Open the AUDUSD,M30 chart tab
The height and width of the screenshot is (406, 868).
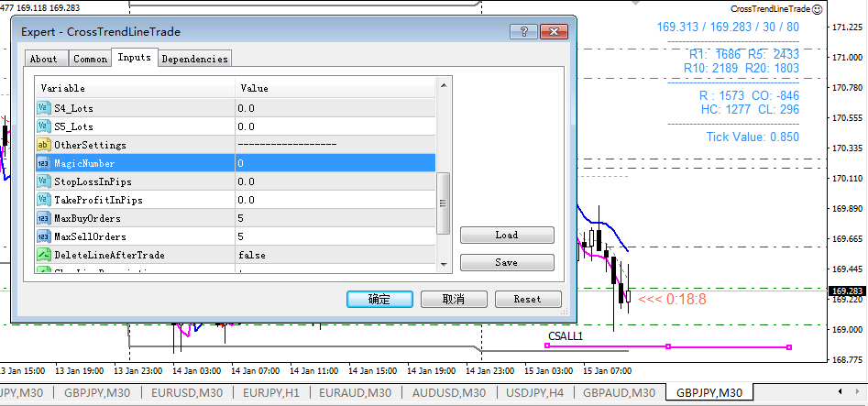pyautogui.click(x=449, y=392)
